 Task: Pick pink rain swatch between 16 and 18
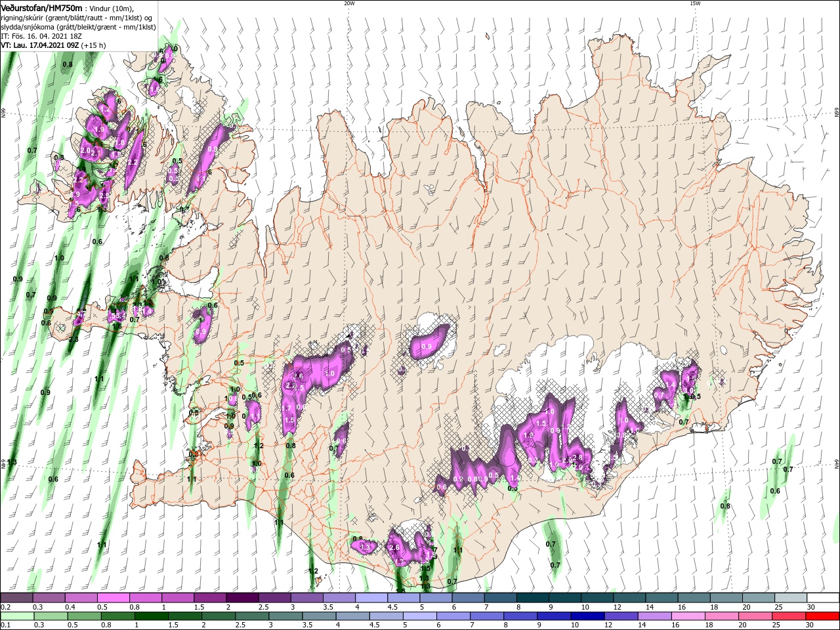point(689,616)
